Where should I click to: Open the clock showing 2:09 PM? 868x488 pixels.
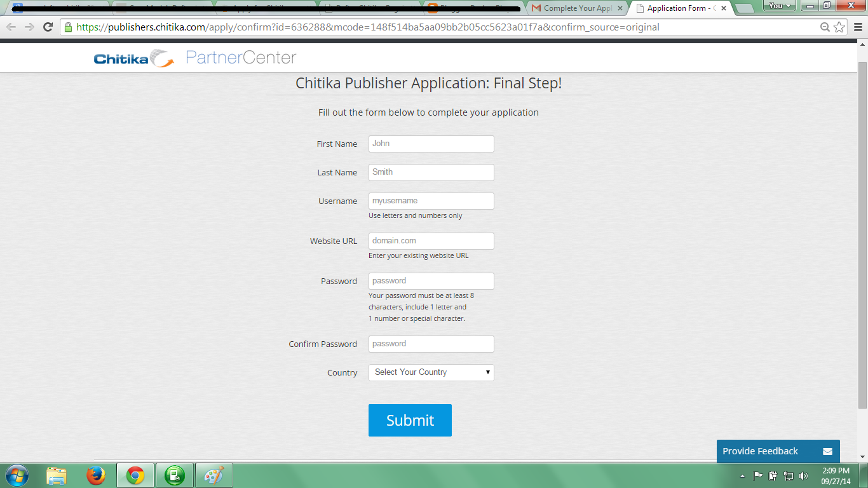point(836,476)
